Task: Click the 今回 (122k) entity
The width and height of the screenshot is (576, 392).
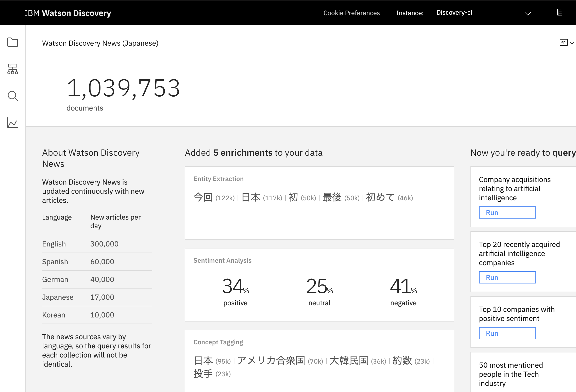Action: (214, 197)
